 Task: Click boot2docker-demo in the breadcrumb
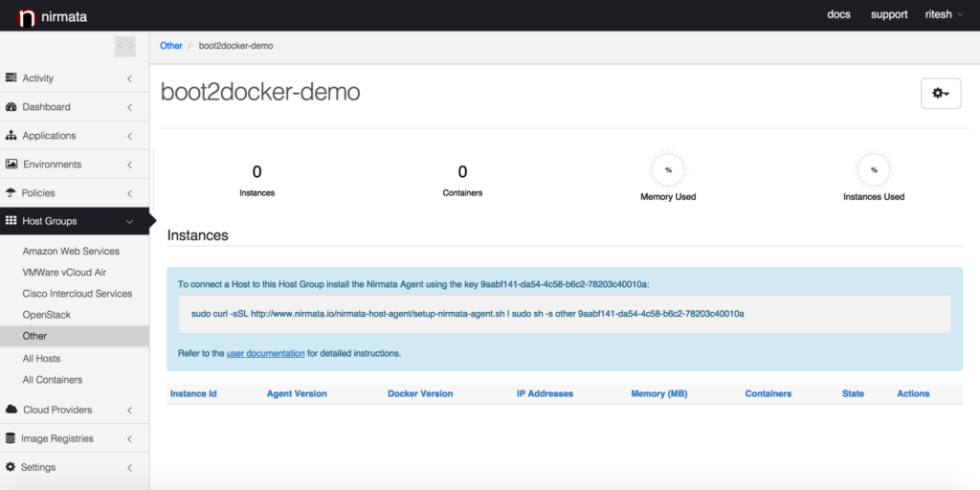pyautogui.click(x=235, y=46)
